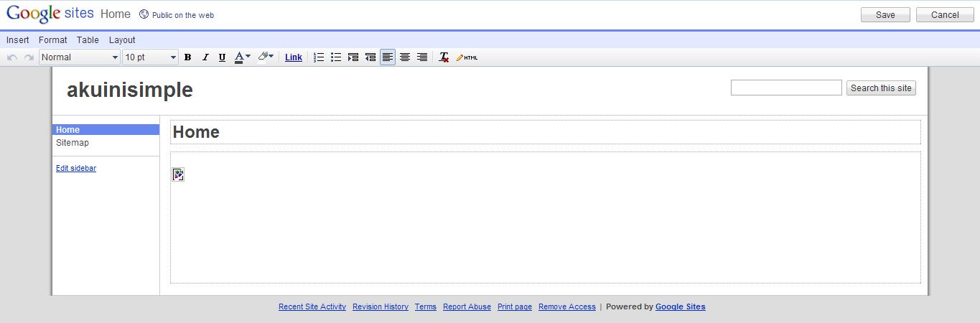This screenshot has height=323, width=980.
Task: Click the Google Sites logo
Action: pos(50,14)
